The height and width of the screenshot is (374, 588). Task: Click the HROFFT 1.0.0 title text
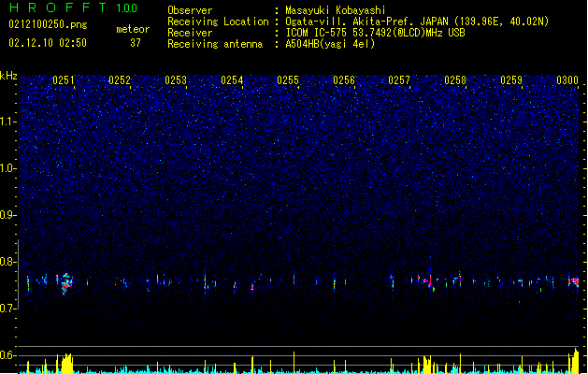click(x=74, y=7)
